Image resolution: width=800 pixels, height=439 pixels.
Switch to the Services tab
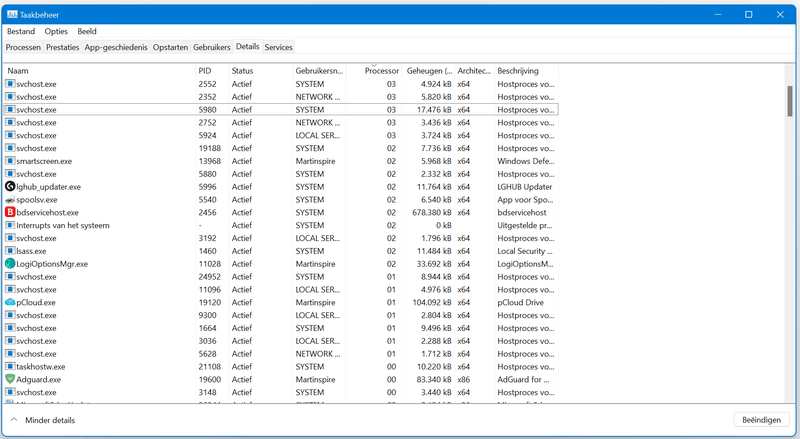278,47
